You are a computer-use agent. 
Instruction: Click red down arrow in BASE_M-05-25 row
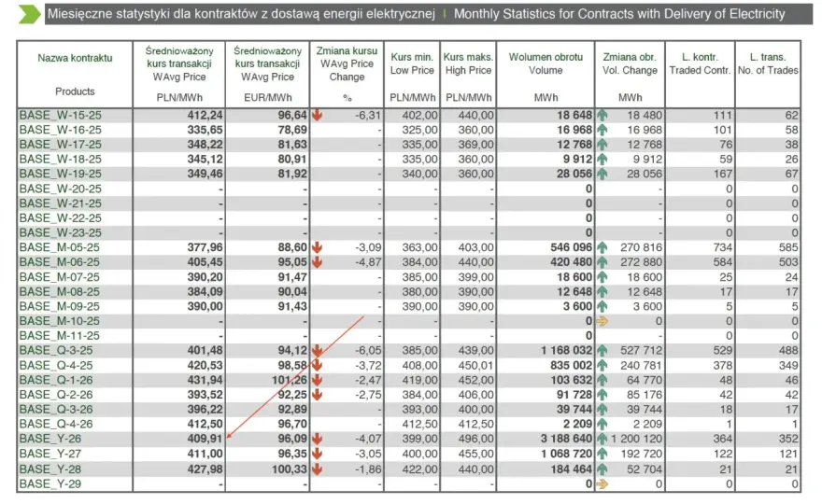[x=318, y=247]
